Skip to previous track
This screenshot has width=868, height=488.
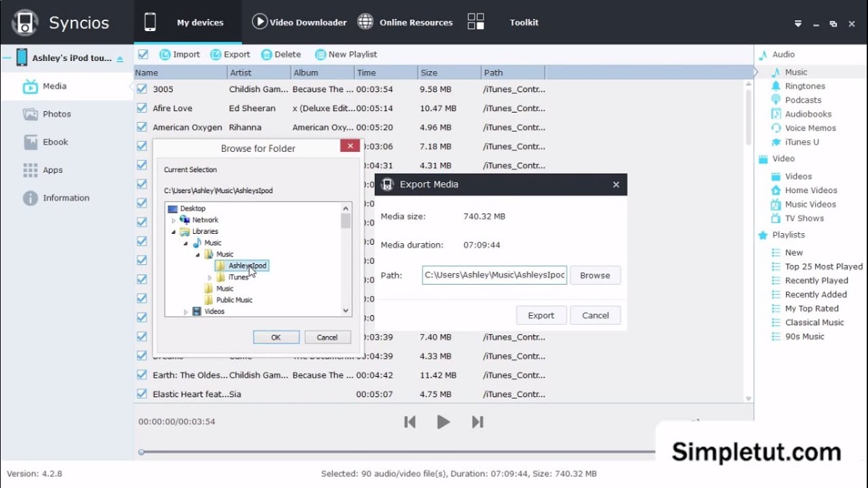point(410,422)
